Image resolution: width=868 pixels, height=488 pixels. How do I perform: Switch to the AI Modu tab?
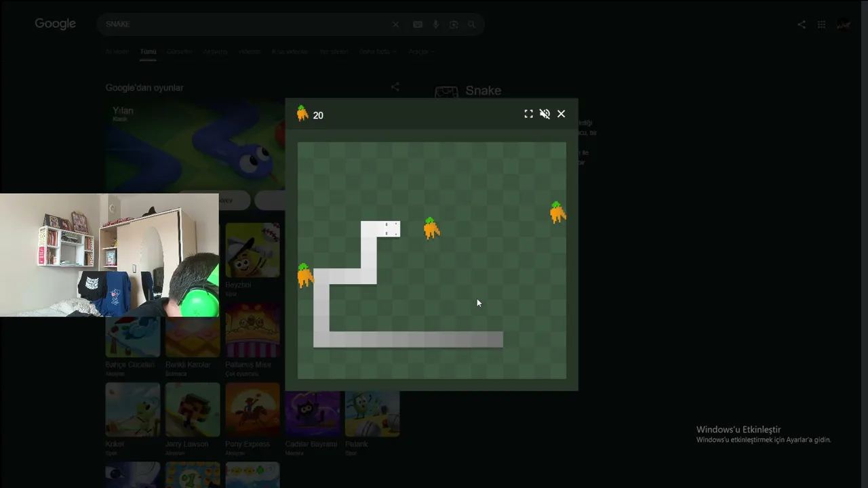tap(117, 52)
